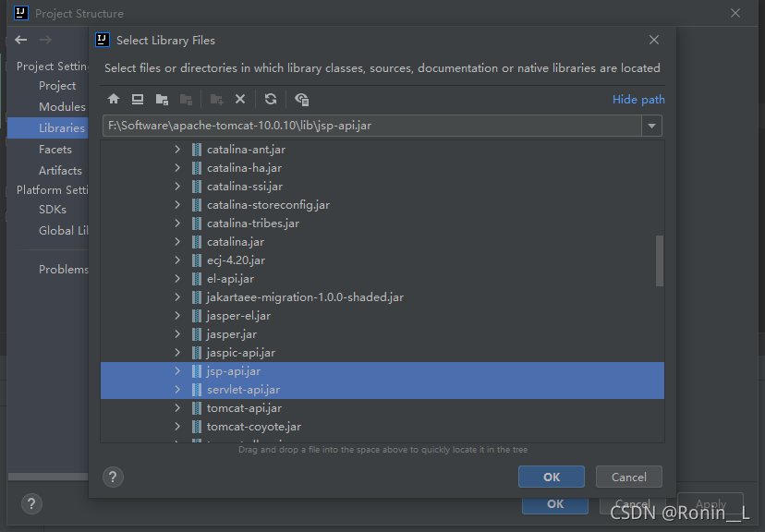Image resolution: width=765 pixels, height=532 pixels.
Task: Select catalina-tribes.jar file
Action: pos(253,224)
